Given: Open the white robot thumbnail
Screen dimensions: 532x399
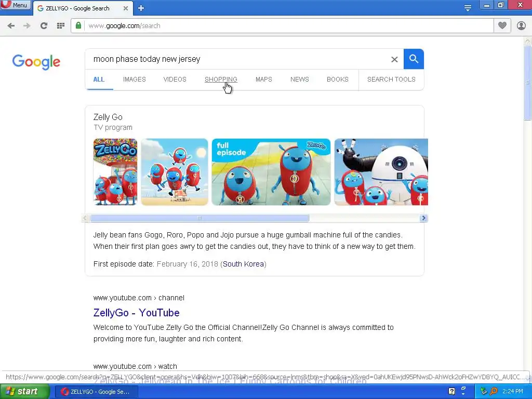Looking at the screenshot, I should click(381, 171).
